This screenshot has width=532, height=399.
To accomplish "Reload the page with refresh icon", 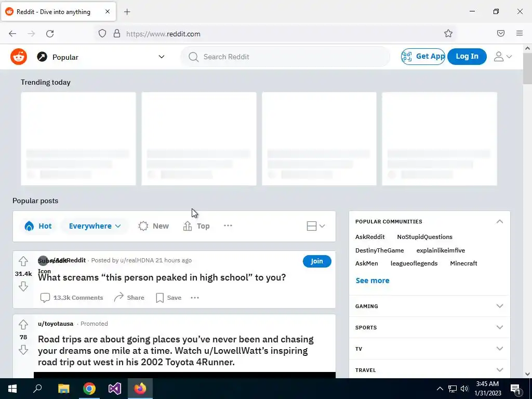I will click(x=50, y=34).
